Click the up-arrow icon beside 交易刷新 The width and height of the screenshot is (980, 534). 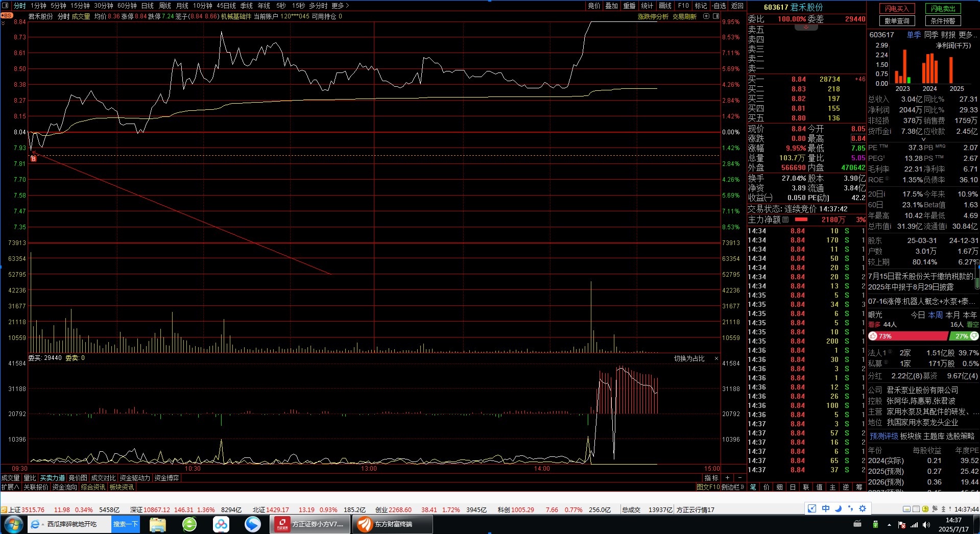(707, 16)
